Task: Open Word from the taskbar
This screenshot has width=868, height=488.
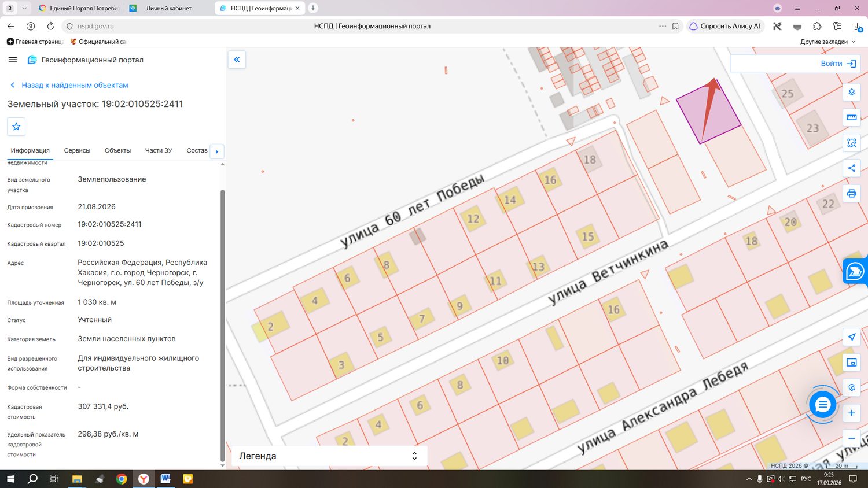Action: click(x=165, y=479)
